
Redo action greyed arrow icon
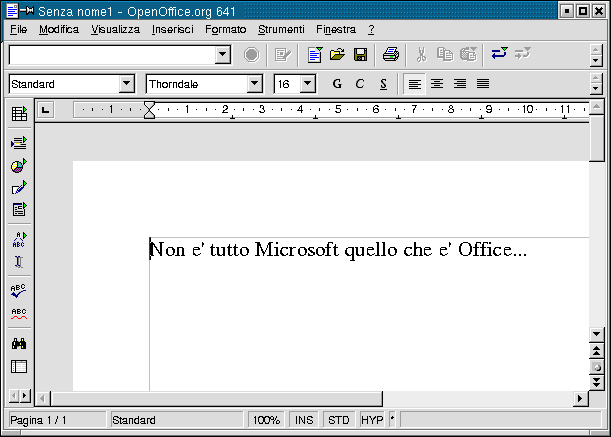[523, 53]
